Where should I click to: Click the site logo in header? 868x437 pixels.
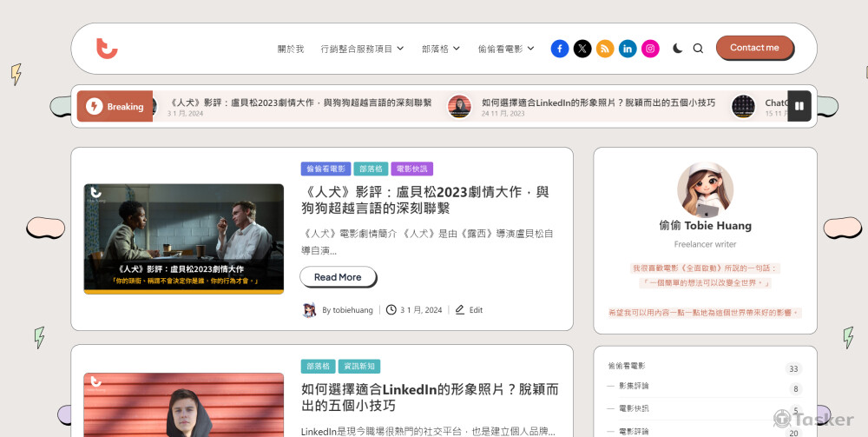coord(107,49)
